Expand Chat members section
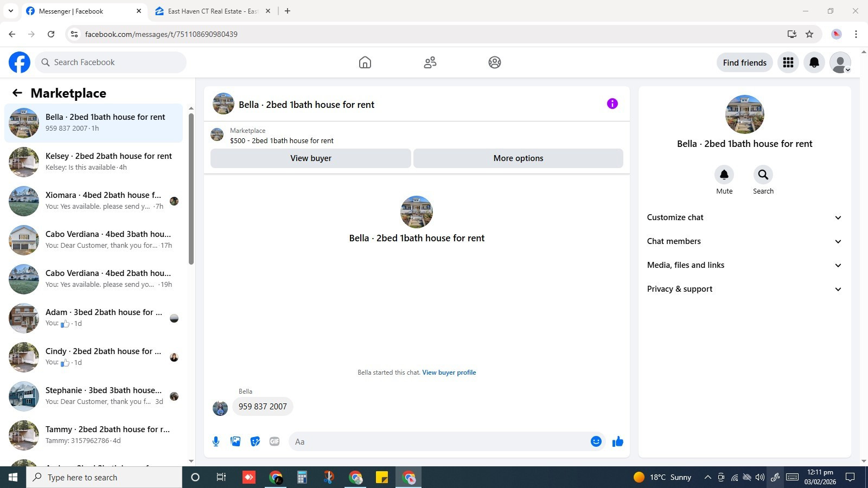Screen dimensions: 868x488 [x=744, y=241]
